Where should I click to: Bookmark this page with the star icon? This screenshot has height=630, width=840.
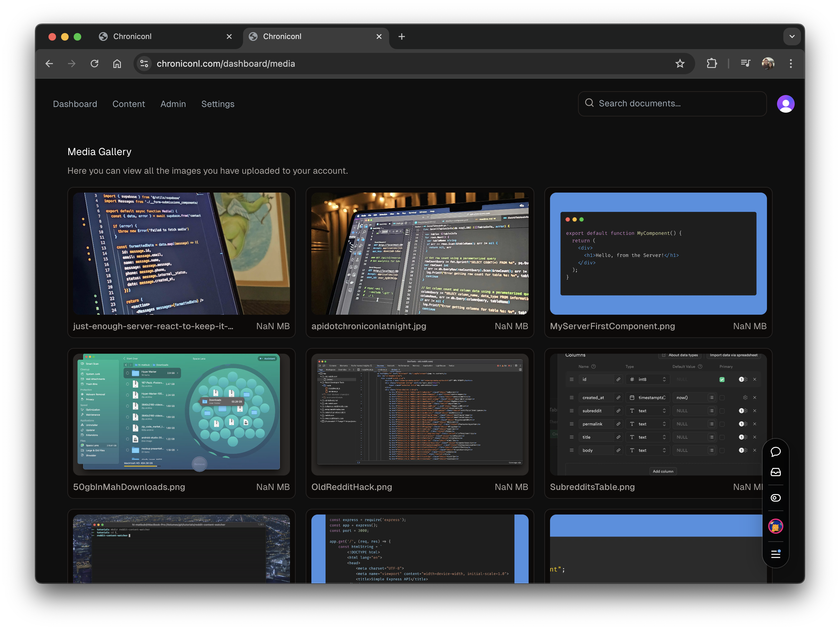680,64
